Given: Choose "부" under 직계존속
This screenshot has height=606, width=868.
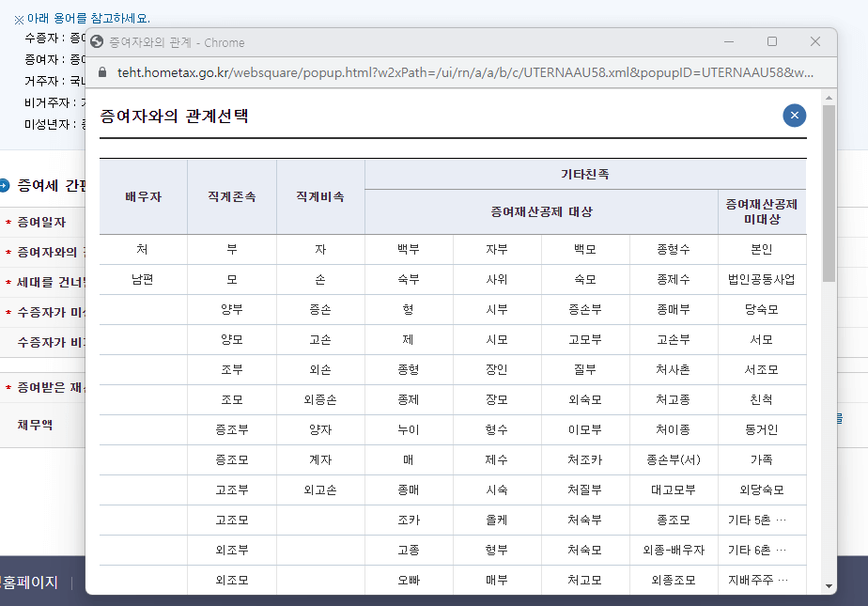Looking at the screenshot, I should click(232, 248).
